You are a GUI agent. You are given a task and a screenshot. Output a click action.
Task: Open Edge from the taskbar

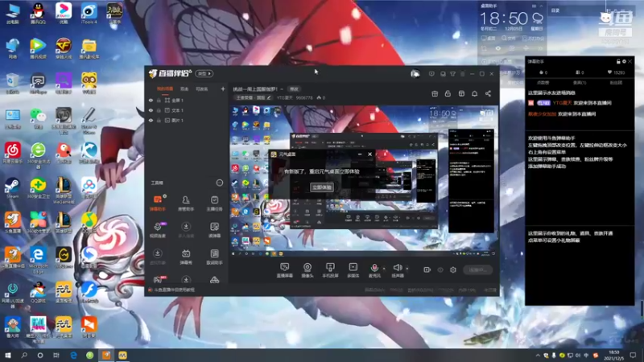[x=73, y=355]
